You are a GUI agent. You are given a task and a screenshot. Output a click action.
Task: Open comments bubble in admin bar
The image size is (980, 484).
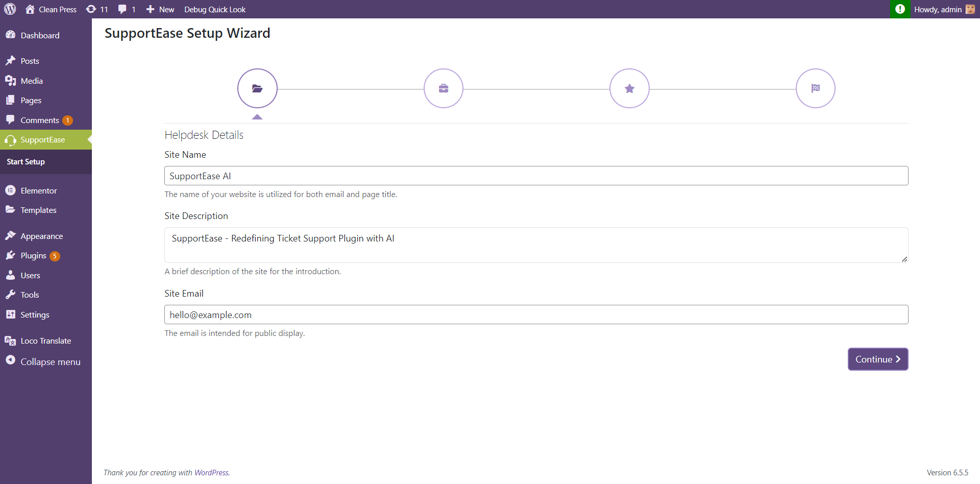click(127, 9)
